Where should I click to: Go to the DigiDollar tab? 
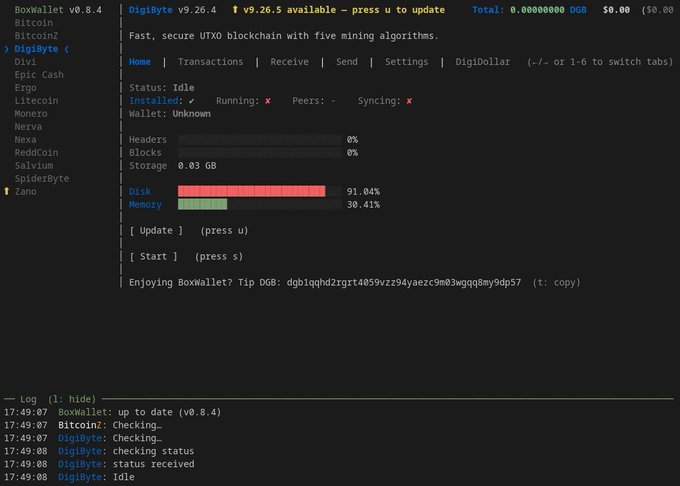click(482, 62)
